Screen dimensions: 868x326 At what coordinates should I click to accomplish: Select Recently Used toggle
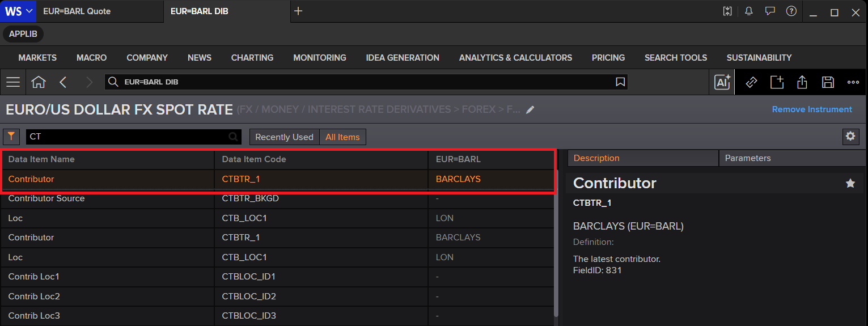284,137
